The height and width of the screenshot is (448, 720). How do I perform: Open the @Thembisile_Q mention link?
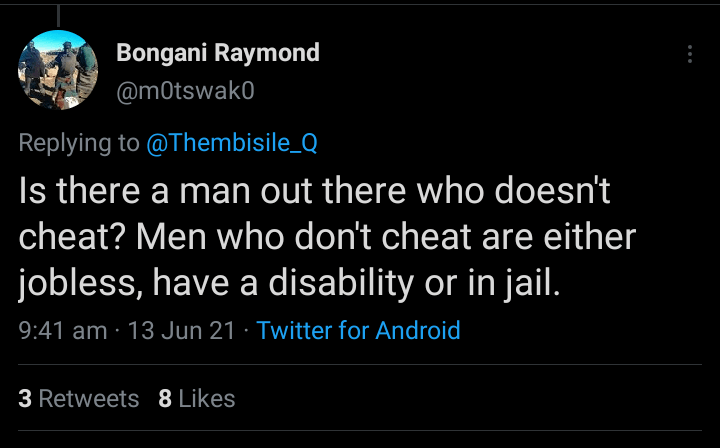click(x=232, y=143)
